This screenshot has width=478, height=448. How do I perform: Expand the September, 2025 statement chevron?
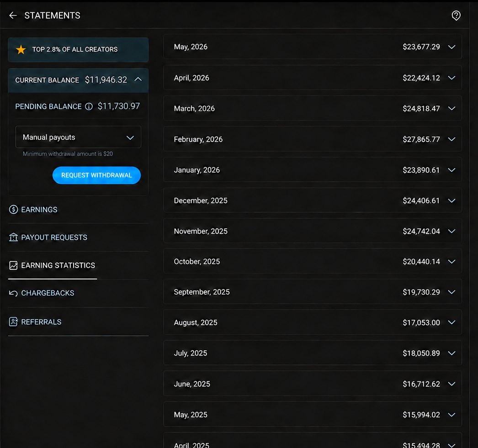click(x=451, y=292)
